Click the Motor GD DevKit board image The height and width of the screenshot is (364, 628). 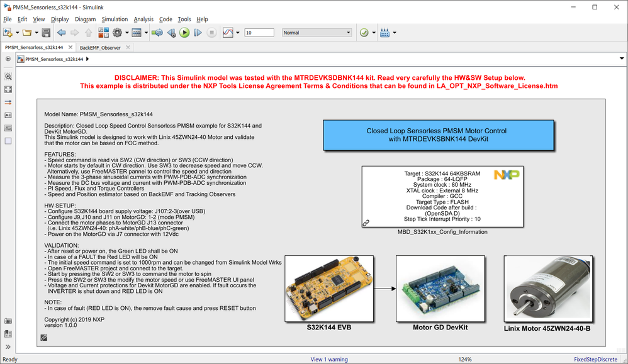click(440, 289)
